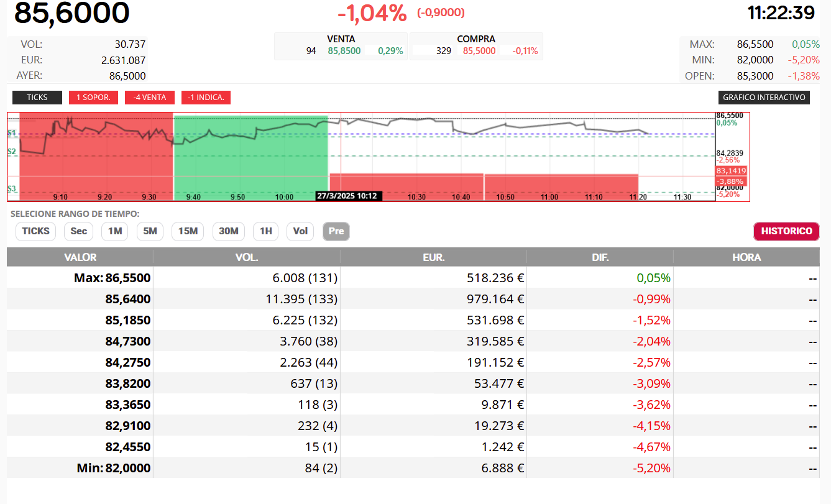Toggle the Vol range option

(x=300, y=231)
